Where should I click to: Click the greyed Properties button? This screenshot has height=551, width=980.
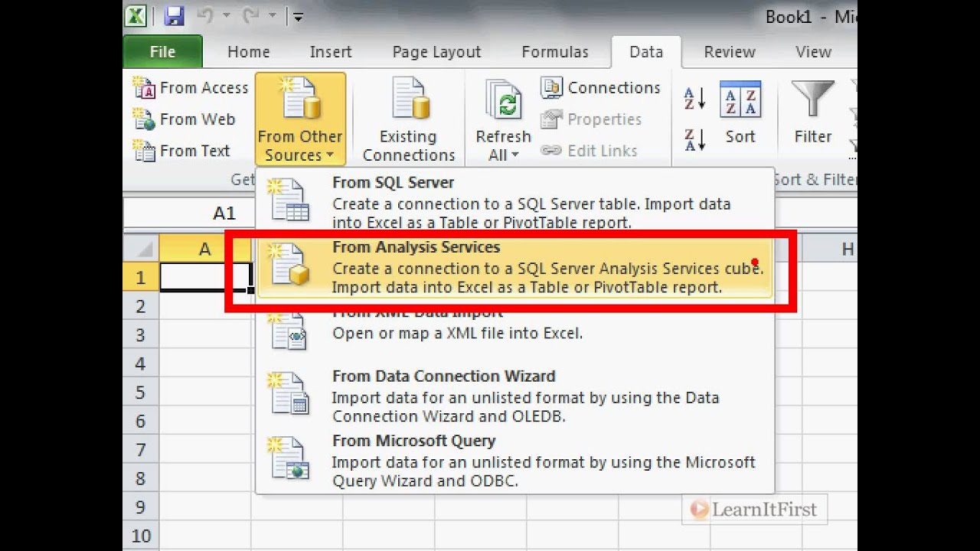(591, 119)
